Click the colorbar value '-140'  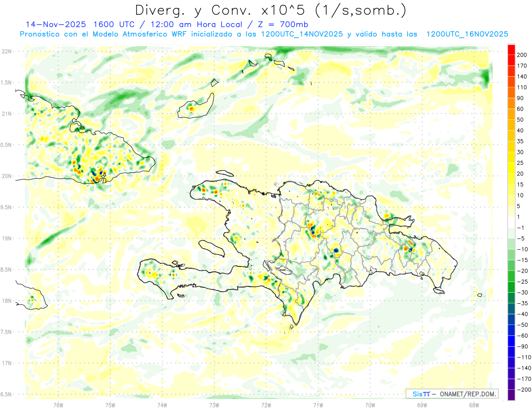pos(524,368)
